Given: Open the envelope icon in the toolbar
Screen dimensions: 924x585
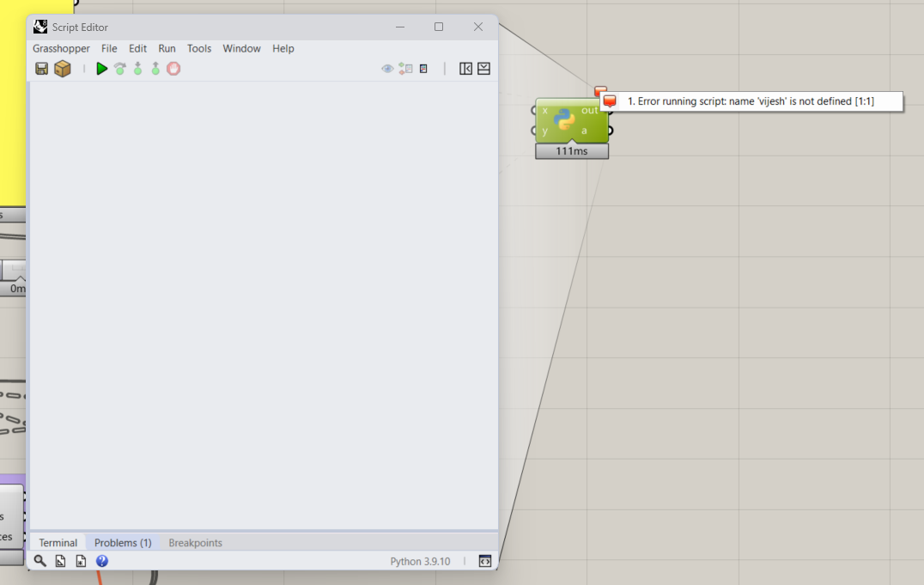Looking at the screenshot, I should point(483,69).
